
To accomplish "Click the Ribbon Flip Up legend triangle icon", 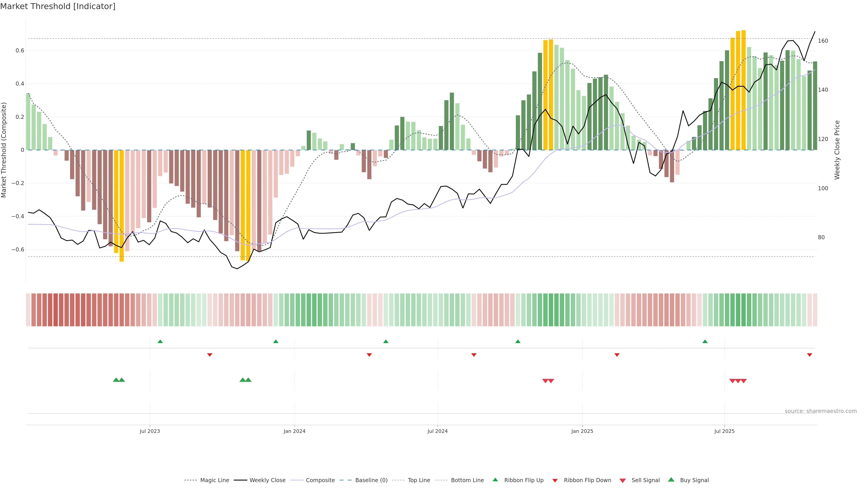I will point(495,480).
